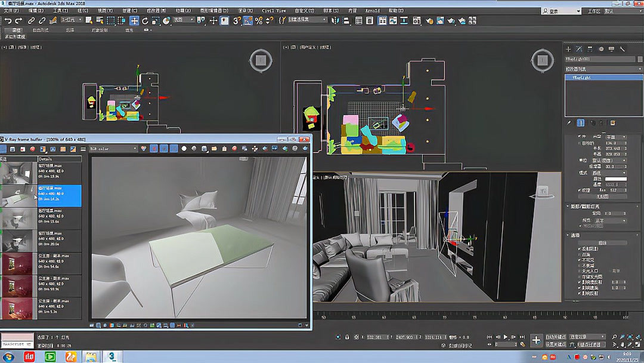Screen dimensions: 644x363
Task: Open the Arnold menu
Action: tap(373, 10)
